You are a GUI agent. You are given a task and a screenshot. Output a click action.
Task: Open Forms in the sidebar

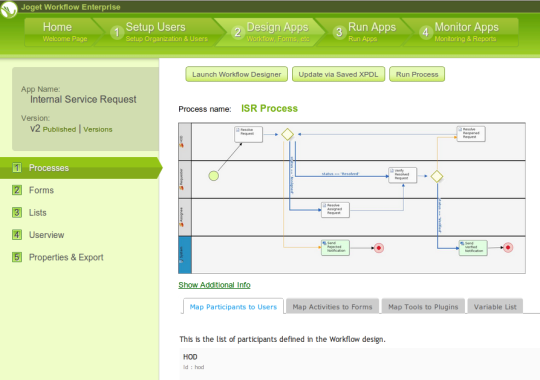click(x=41, y=190)
